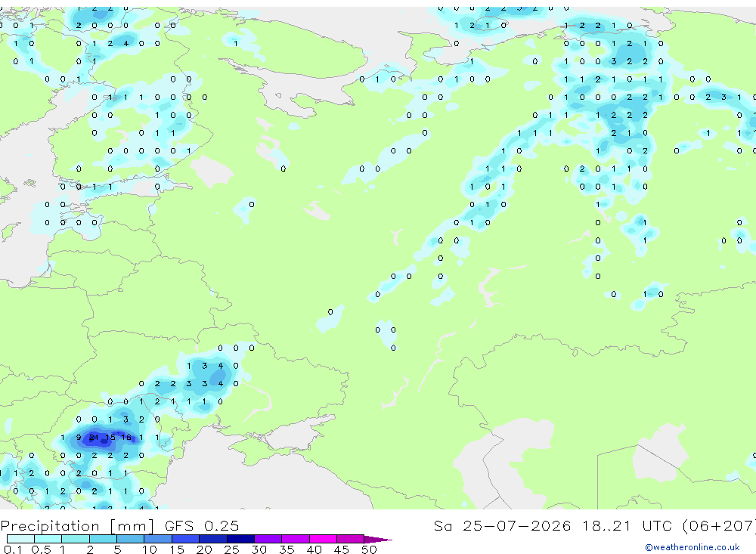Click the map precipitation value '9'
The height and width of the screenshot is (554, 756).
[x=79, y=438]
